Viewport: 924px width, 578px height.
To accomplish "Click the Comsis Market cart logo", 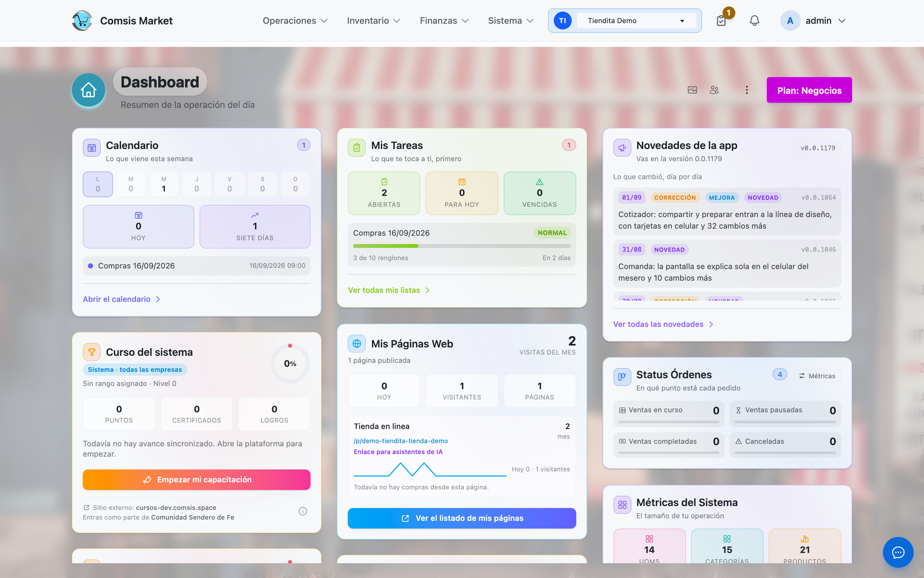I will 82,21.
